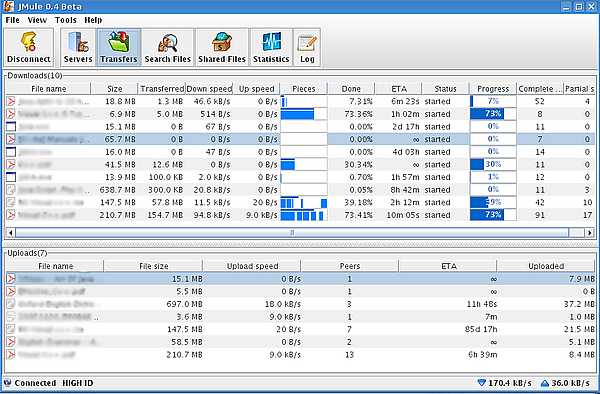
Task: Click the HIGH ID status text
Action: (x=78, y=383)
